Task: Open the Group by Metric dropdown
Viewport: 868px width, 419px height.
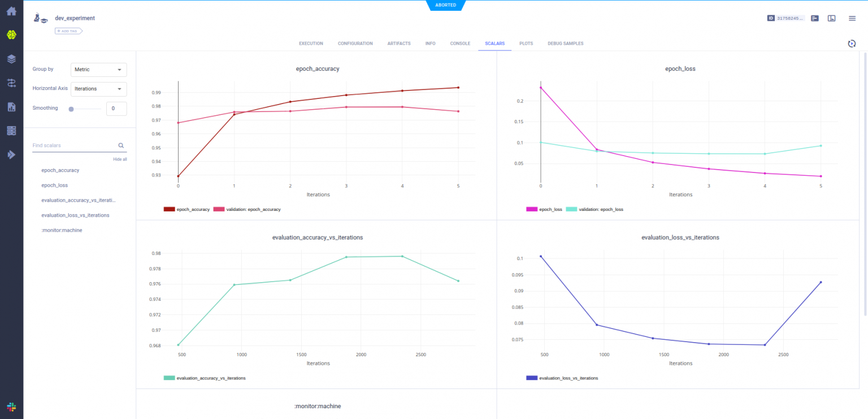Action: pos(98,70)
